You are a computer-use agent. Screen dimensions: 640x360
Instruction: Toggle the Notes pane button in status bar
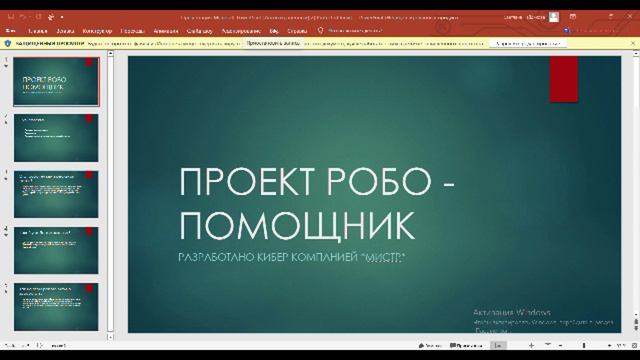point(429,346)
